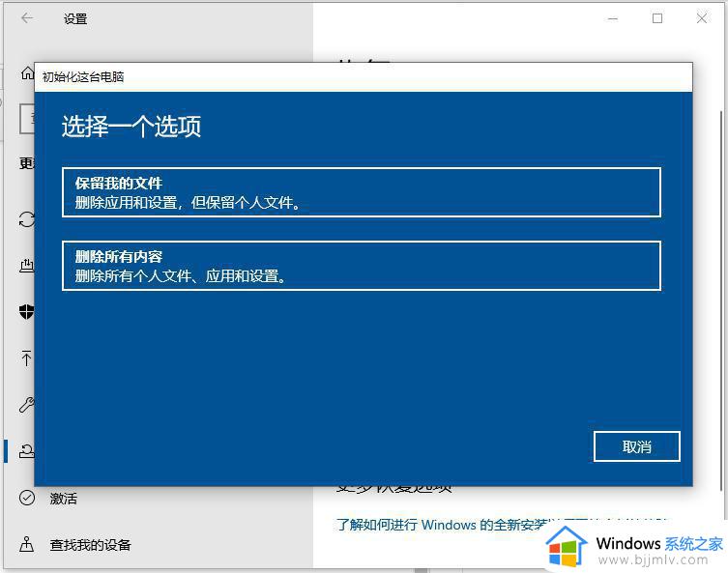Open 查找我的设备 icon
This screenshot has width=728, height=573.
[26, 544]
